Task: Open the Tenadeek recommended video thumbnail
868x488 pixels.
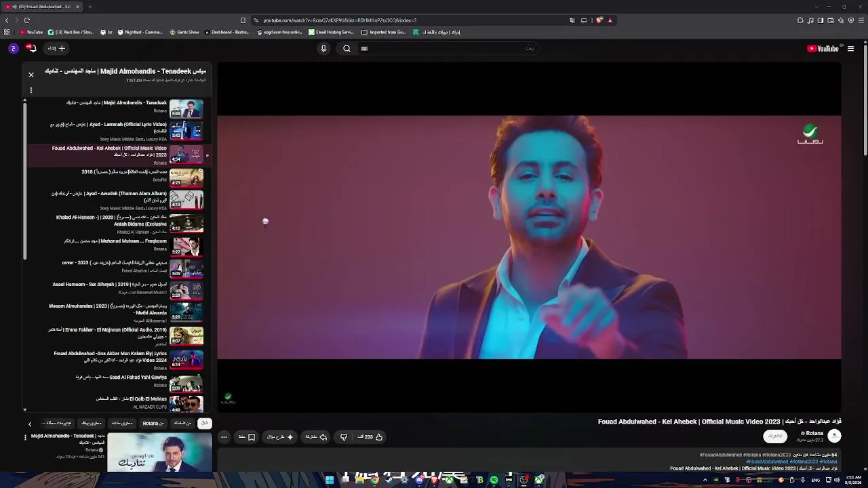Action: click(x=159, y=453)
